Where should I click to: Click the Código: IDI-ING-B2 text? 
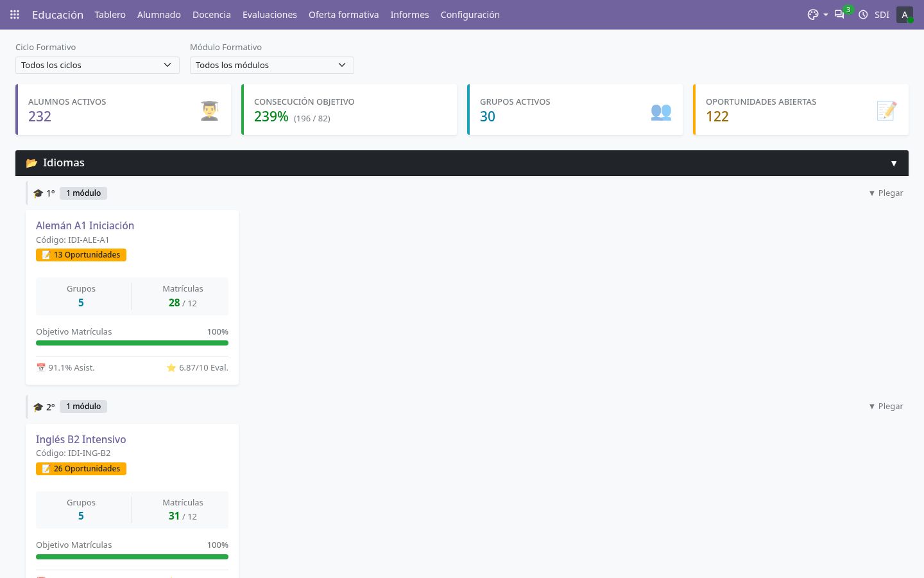pyautogui.click(x=73, y=453)
